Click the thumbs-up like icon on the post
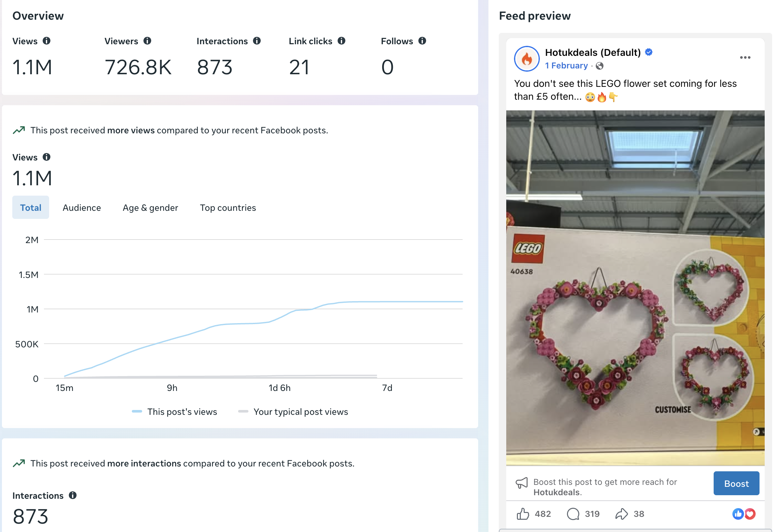Screen dimensions: 776x532 point(523,514)
